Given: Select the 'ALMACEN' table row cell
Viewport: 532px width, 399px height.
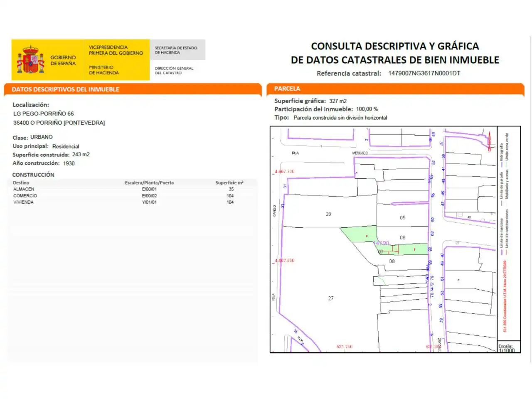Looking at the screenshot, I should point(24,189).
